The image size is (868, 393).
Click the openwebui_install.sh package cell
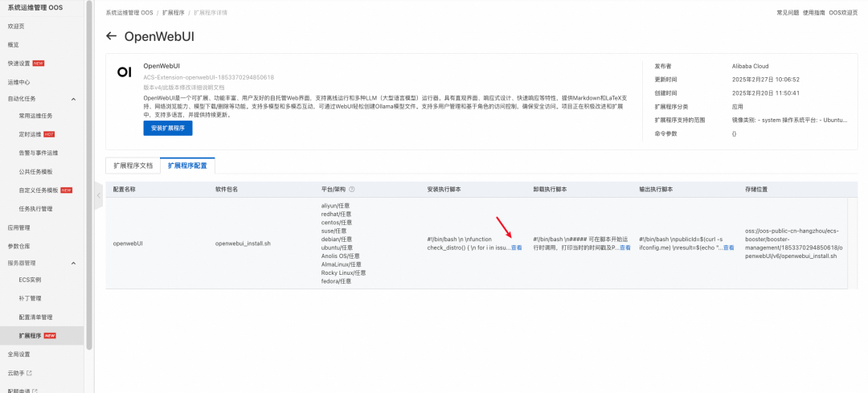point(243,243)
